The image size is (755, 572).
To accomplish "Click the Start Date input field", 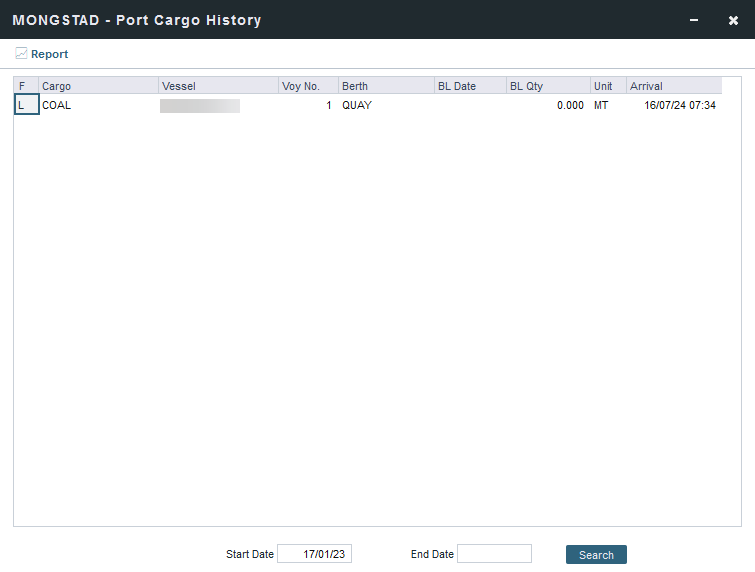I will 314,554.
